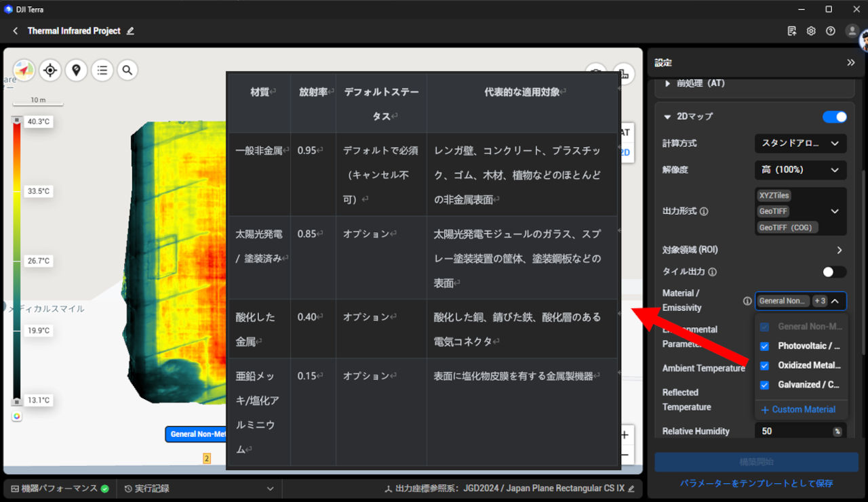Edit the Thermal Infrared Project name with pencil icon
The width and height of the screenshot is (868, 502).
(x=130, y=31)
